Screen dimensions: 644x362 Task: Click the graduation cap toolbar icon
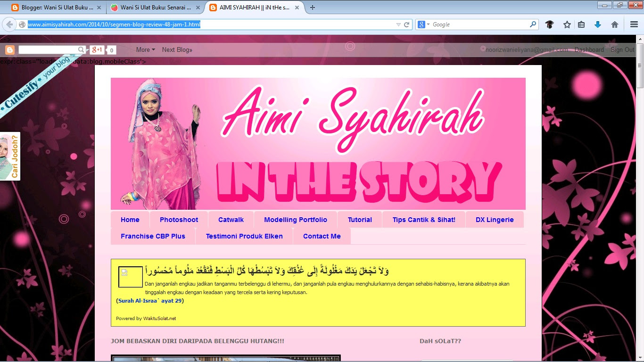tap(550, 25)
